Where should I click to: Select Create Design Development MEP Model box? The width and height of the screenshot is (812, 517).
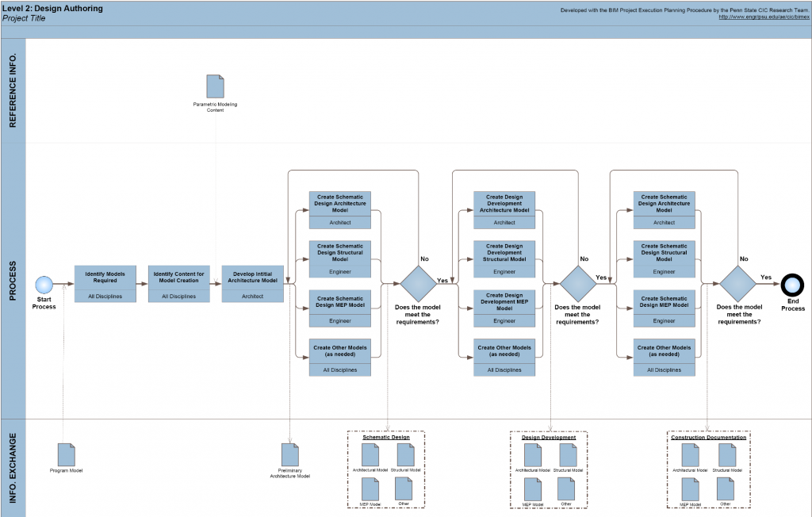coord(504,308)
